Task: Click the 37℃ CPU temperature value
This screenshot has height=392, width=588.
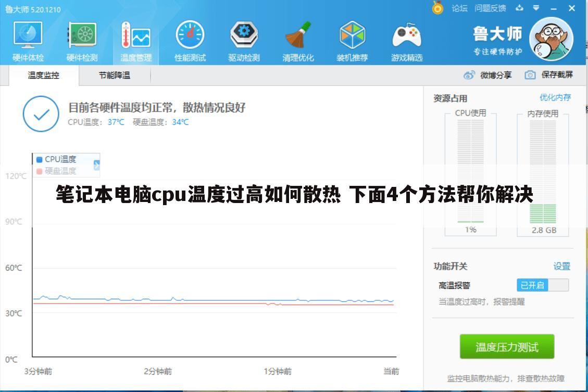Action: pos(116,122)
